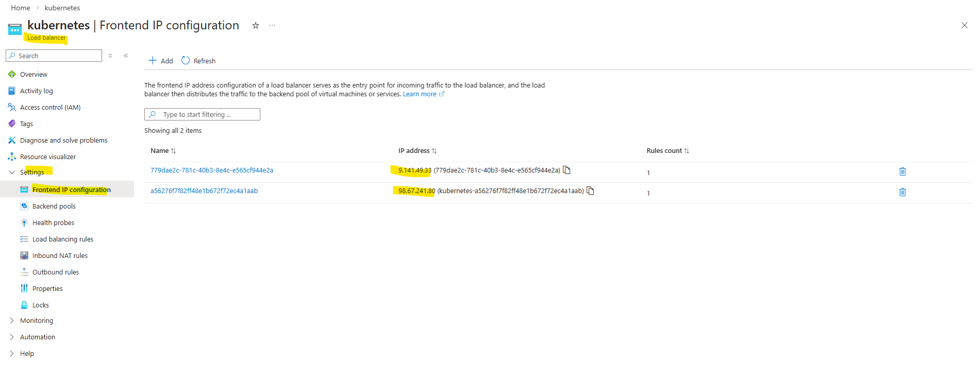Navigate to Home breadcrumb

[x=21, y=8]
